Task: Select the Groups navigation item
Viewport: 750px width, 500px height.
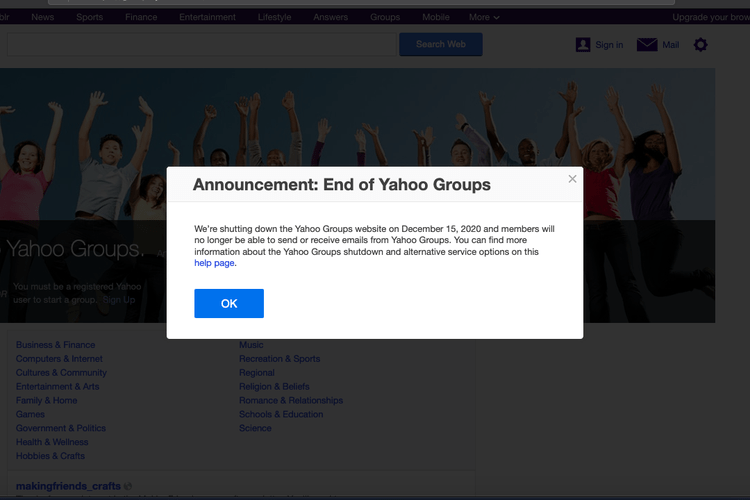Action: 385,17
